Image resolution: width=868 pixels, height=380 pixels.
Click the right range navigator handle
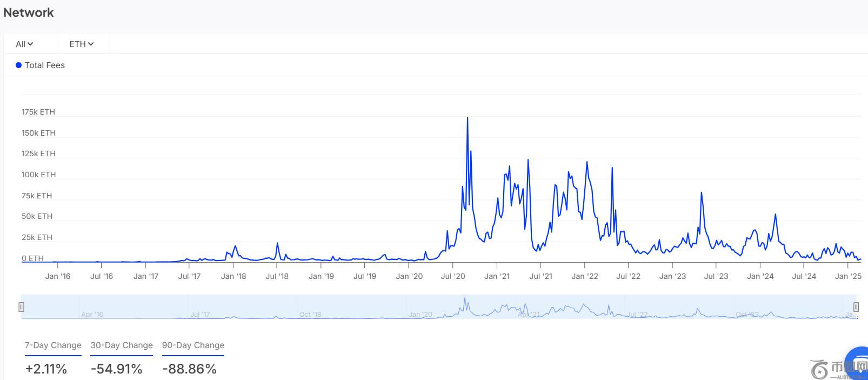click(856, 307)
